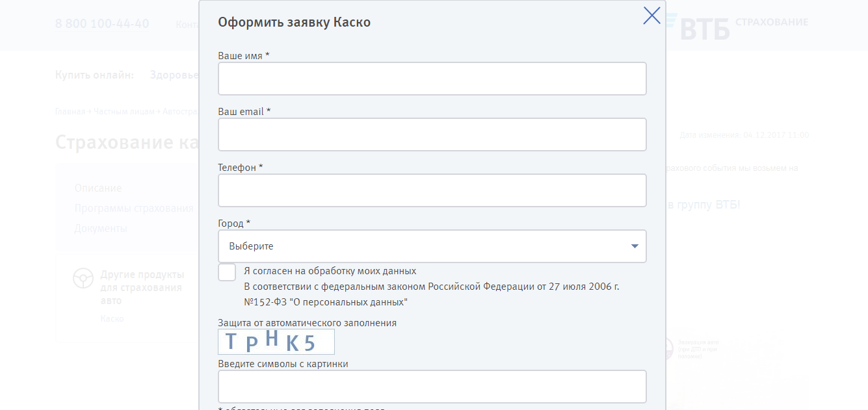Focus the Ваше имя input field
The width and height of the screenshot is (868, 410).
click(432, 79)
